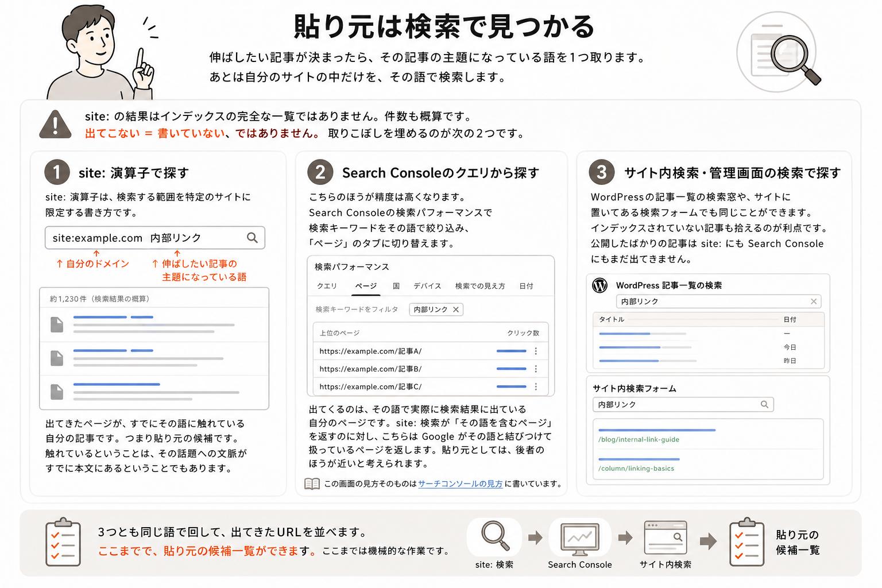Click the クリック数 column header
This screenshot has height=588, width=882.
(523, 333)
